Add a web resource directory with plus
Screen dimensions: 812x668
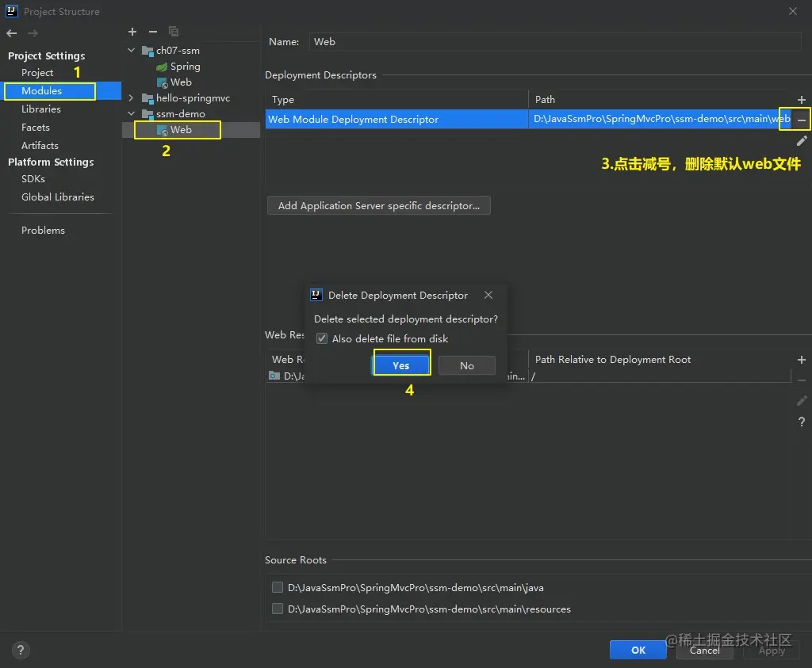tap(801, 360)
